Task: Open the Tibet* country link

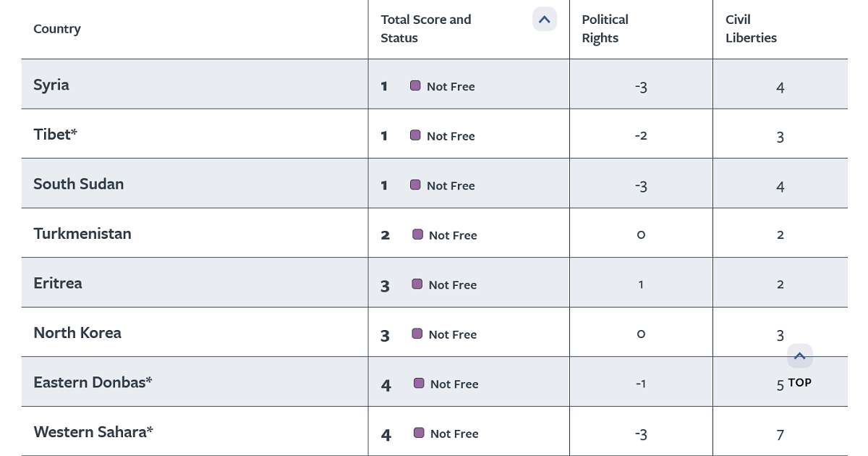Action: pos(56,134)
